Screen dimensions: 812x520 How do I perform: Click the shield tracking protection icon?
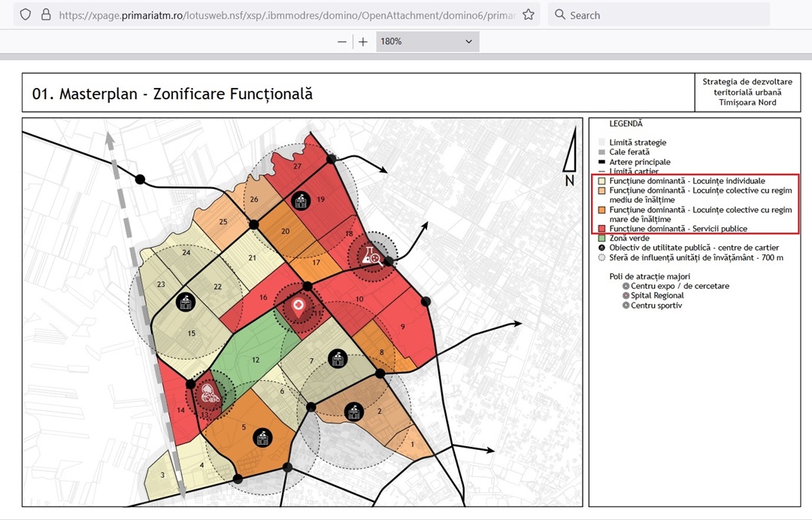(26, 14)
